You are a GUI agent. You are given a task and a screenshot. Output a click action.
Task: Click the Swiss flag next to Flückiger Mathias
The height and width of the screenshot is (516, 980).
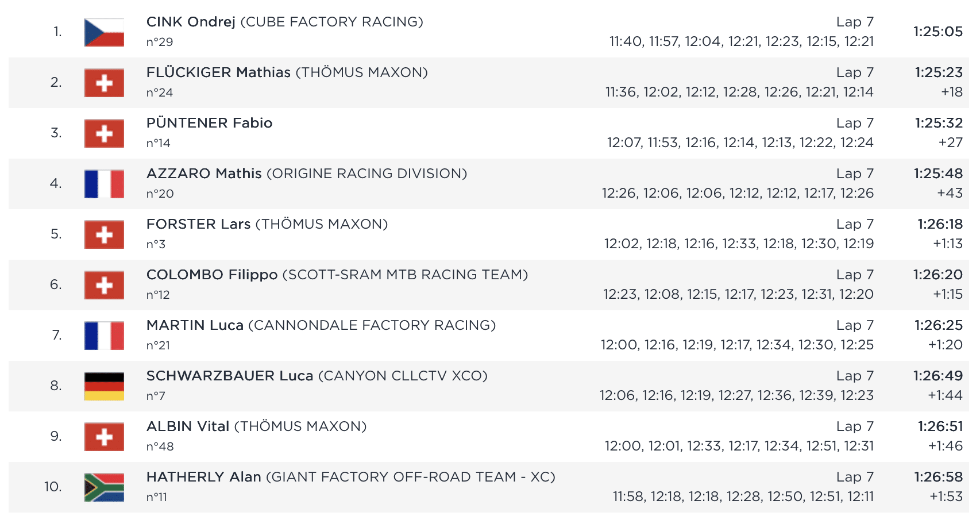coord(104,83)
